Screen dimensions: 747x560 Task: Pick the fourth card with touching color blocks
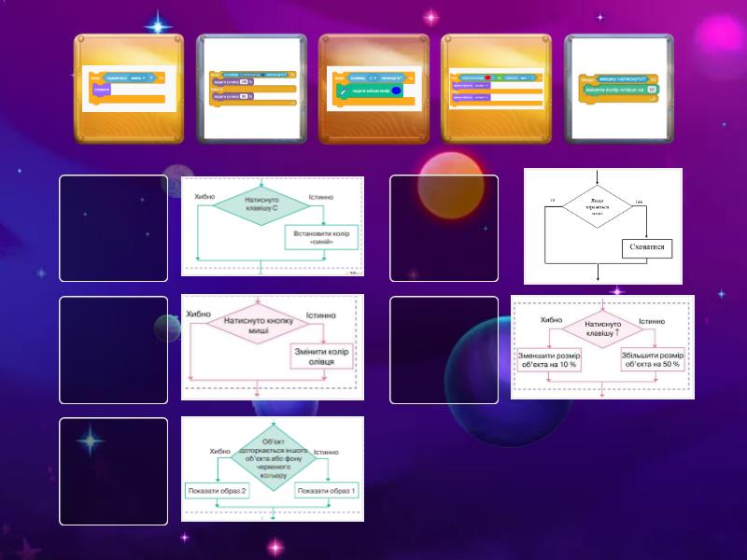pos(496,89)
